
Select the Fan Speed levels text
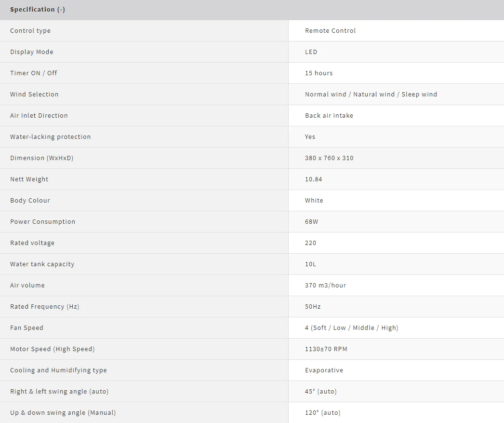[351, 328]
